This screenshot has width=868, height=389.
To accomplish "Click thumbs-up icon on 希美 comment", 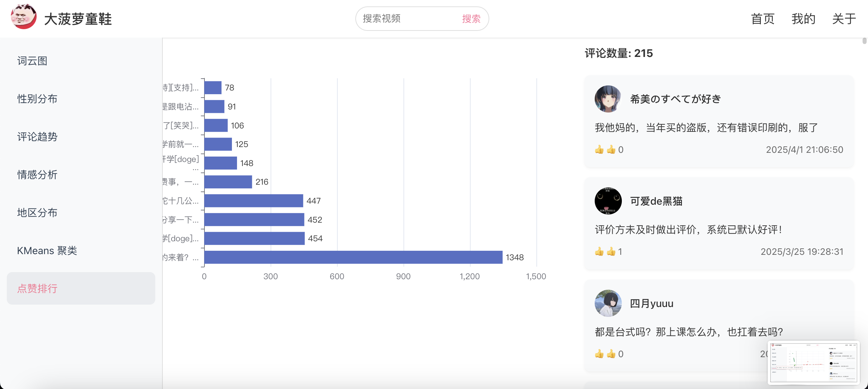I will 599,150.
